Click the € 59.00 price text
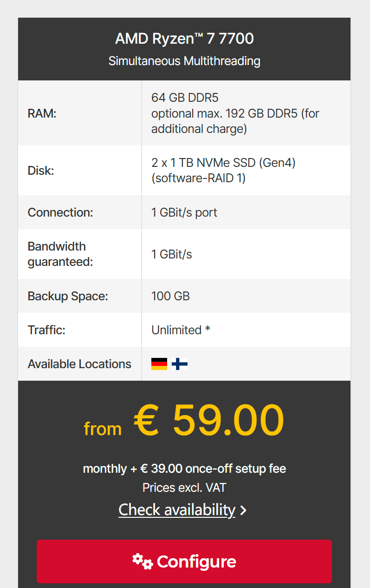Viewport: 370px width, 588px height. tap(209, 420)
